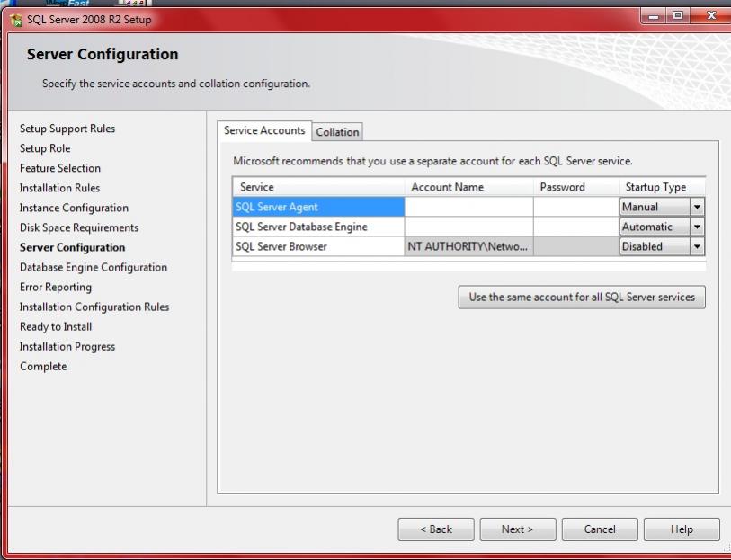Click the Service column header
The height and width of the screenshot is (560, 731).
pyautogui.click(x=318, y=187)
